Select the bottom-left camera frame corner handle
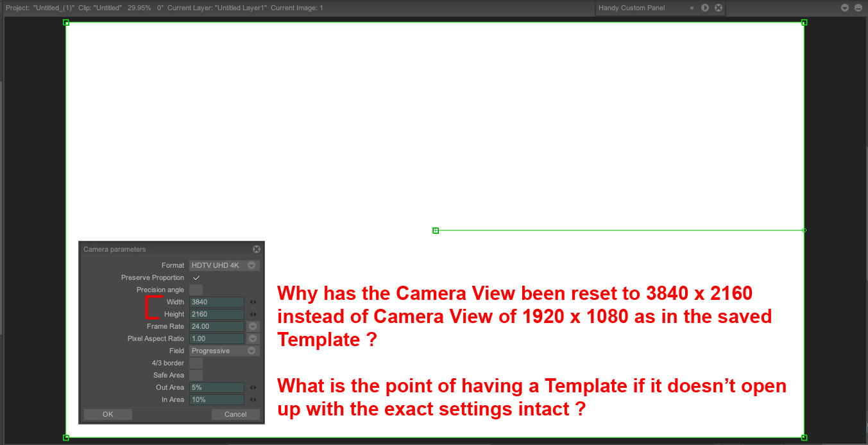Image resolution: width=868 pixels, height=445 pixels. click(66, 437)
